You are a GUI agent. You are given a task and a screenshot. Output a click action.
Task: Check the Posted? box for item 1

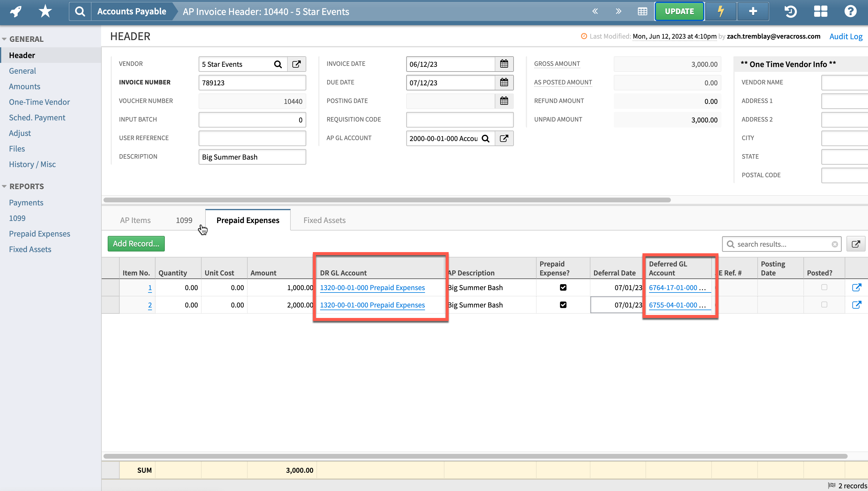click(824, 287)
